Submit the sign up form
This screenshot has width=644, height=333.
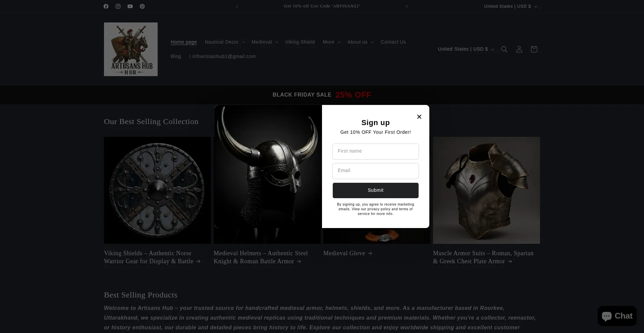click(x=376, y=190)
